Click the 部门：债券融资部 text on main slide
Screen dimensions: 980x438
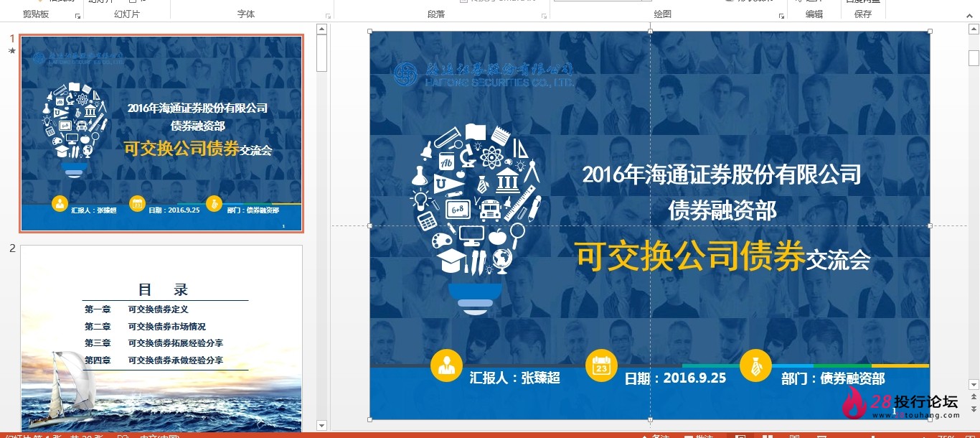pos(833,378)
